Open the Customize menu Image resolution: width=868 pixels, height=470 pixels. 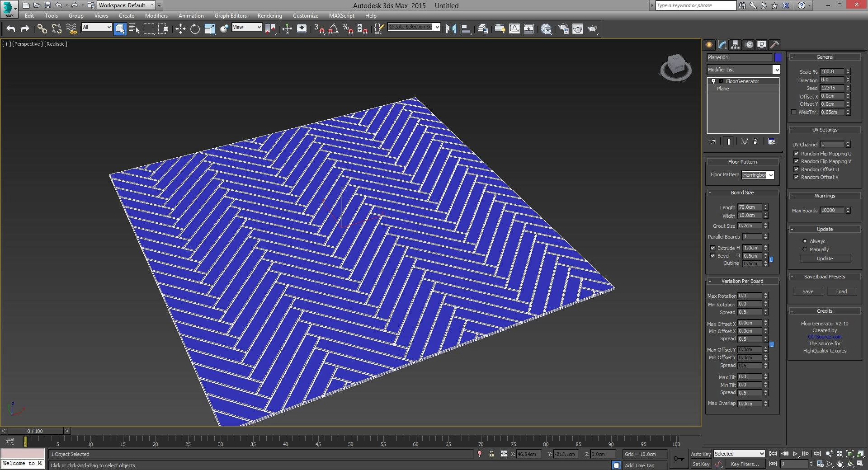coord(305,15)
